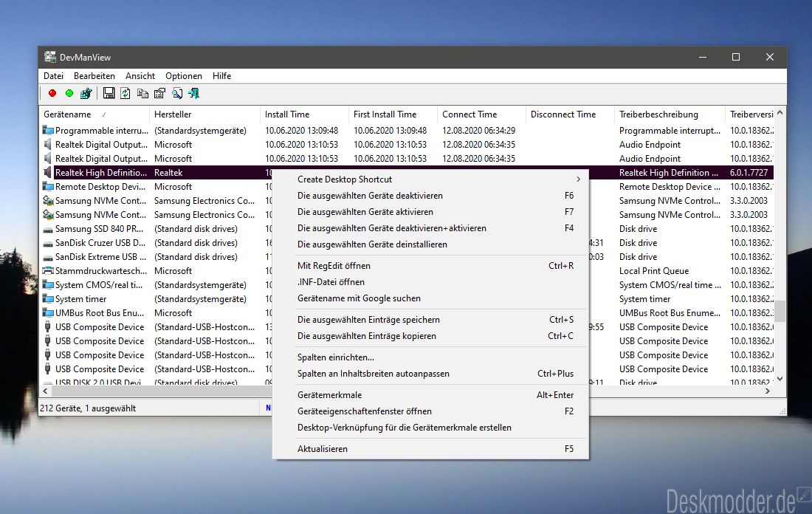Click the properties toolbar icon
812x514 pixels.
159,93
